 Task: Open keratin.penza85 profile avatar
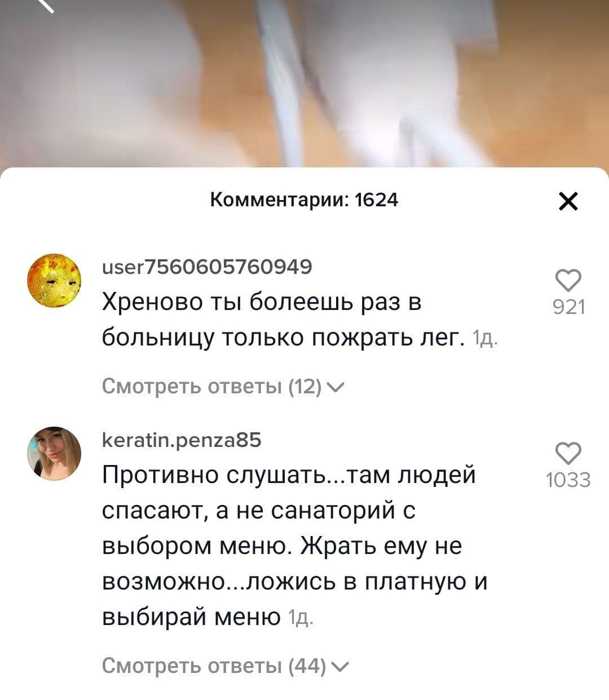pyautogui.click(x=55, y=453)
